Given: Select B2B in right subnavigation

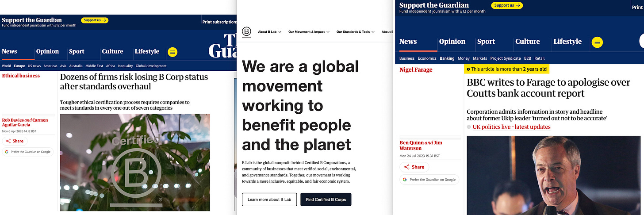Looking at the screenshot, I should 528,58.
